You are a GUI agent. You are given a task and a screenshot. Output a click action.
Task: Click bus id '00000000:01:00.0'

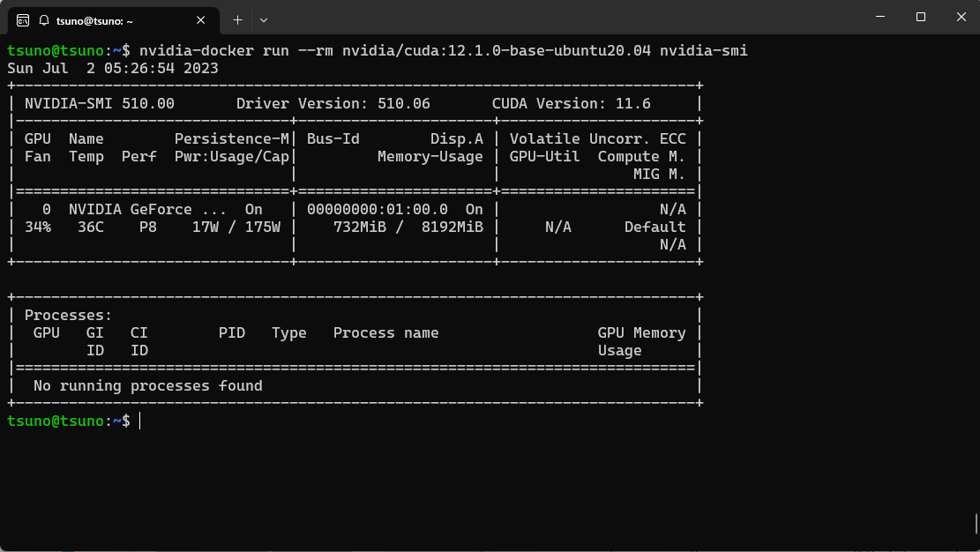(x=378, y=209)
